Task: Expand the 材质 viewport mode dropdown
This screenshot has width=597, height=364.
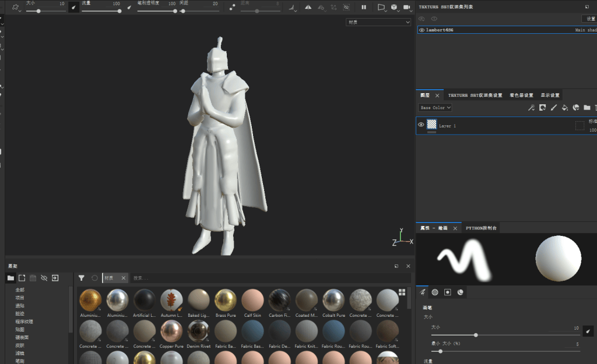Action: pyautogui.click(x=378, y=22)
